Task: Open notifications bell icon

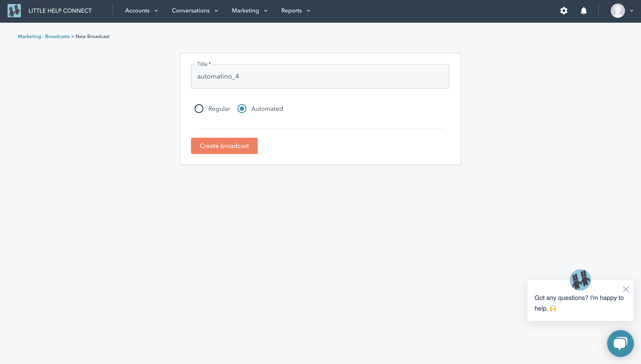Action: [x=584, y=11]
